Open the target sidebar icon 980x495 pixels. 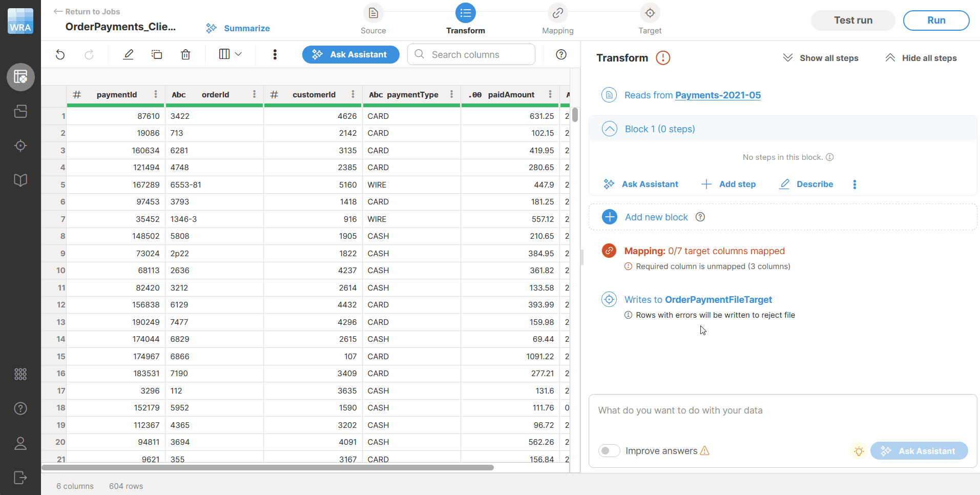(x=20, y=146)
